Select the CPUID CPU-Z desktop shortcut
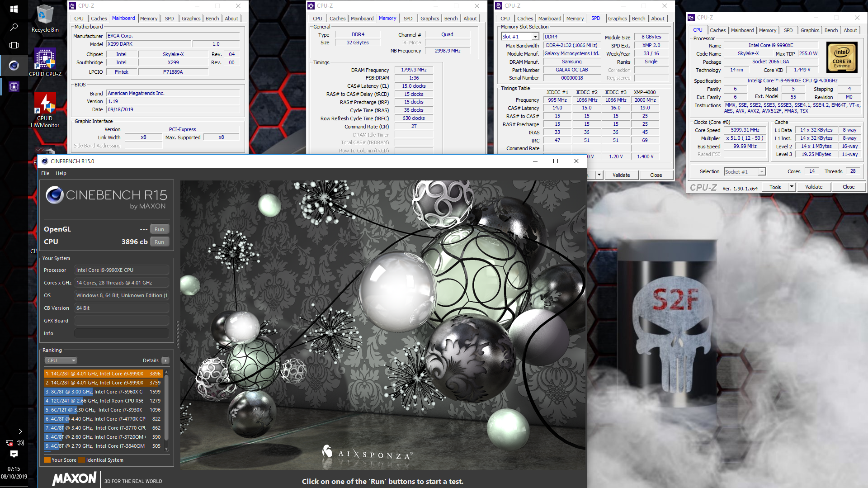The width and height of the screenshot is (868, 488). (x=45, y=62)
